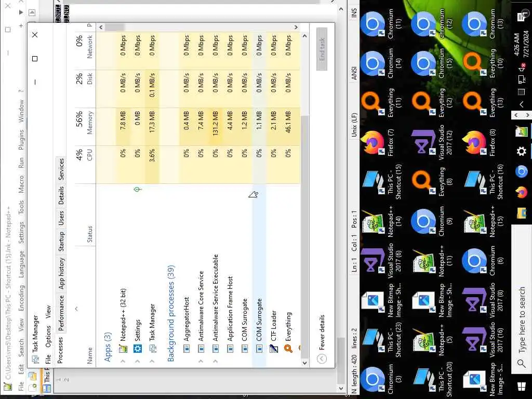The image size is (532, 399).
Task: Open Notepad++ Plugins menu
Action: point(21,140)
